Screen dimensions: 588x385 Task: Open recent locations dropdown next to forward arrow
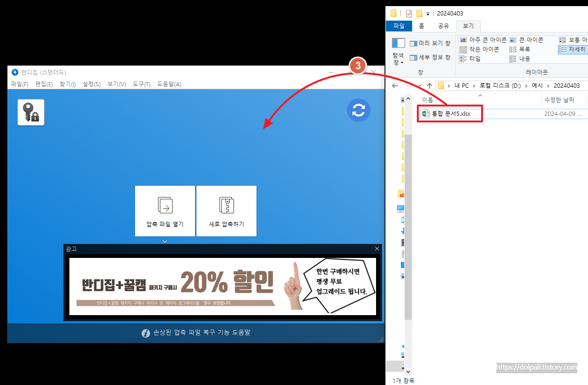coord(419,86)
